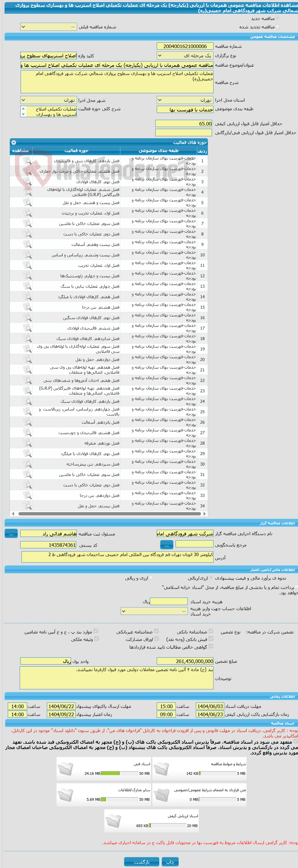
Task: Open the نوع برگزاری dropdown
Action: [x=185, y=56]
